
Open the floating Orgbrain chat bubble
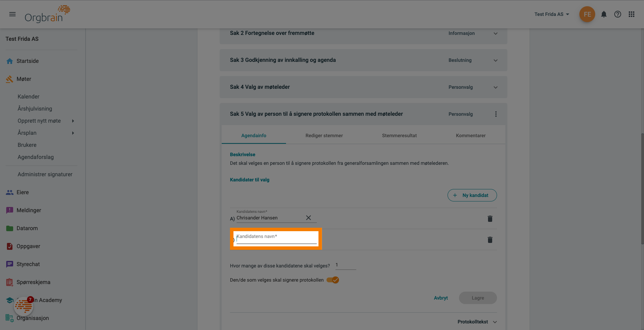[24, 306]
